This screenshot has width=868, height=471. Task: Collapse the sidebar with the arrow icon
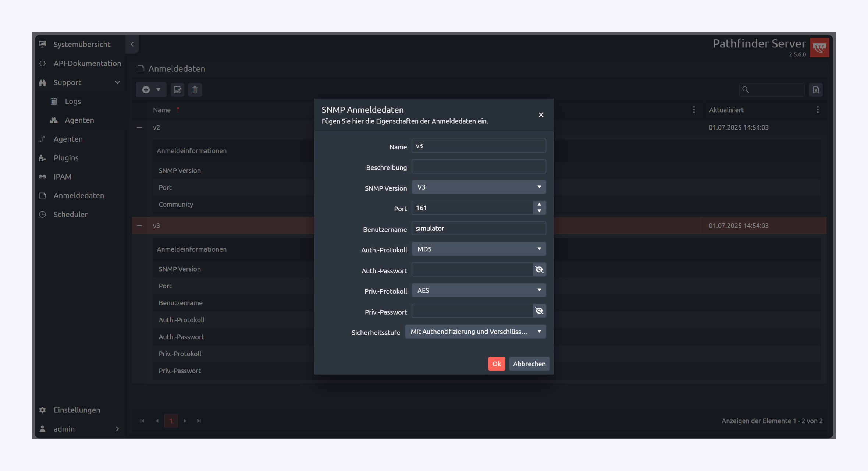132,44
